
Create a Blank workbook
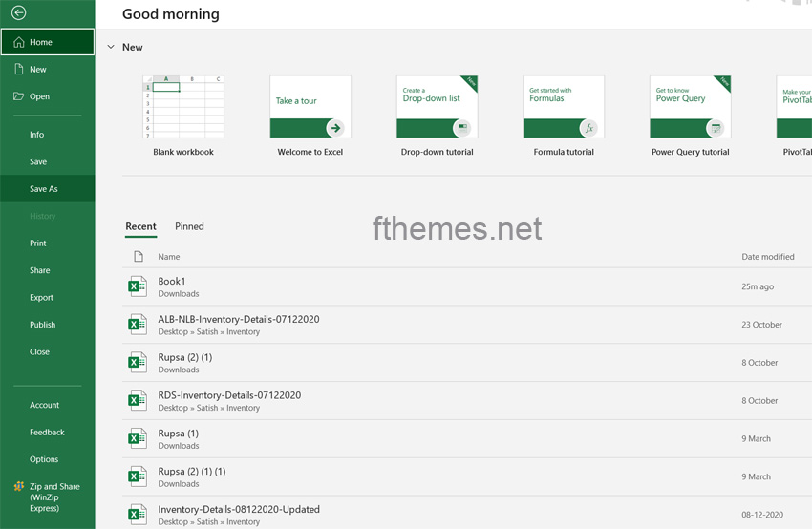pyautogui.click(x=183, y=116)
